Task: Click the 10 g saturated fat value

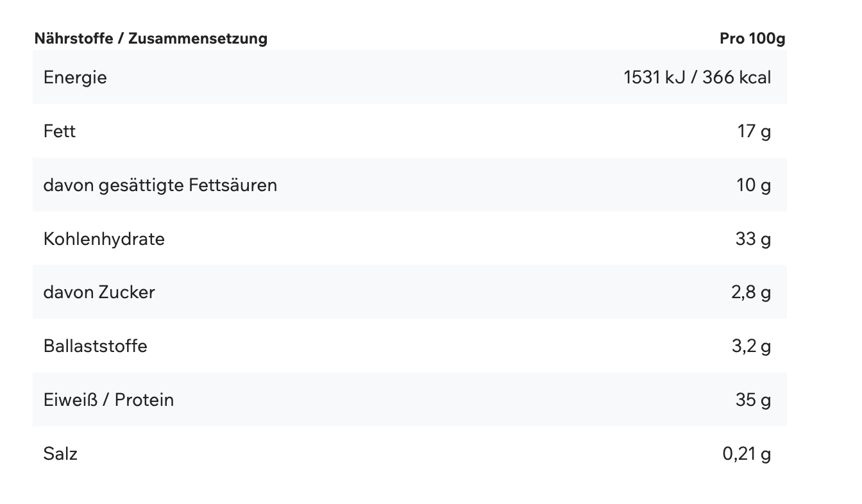Action: tap(754, 185)
